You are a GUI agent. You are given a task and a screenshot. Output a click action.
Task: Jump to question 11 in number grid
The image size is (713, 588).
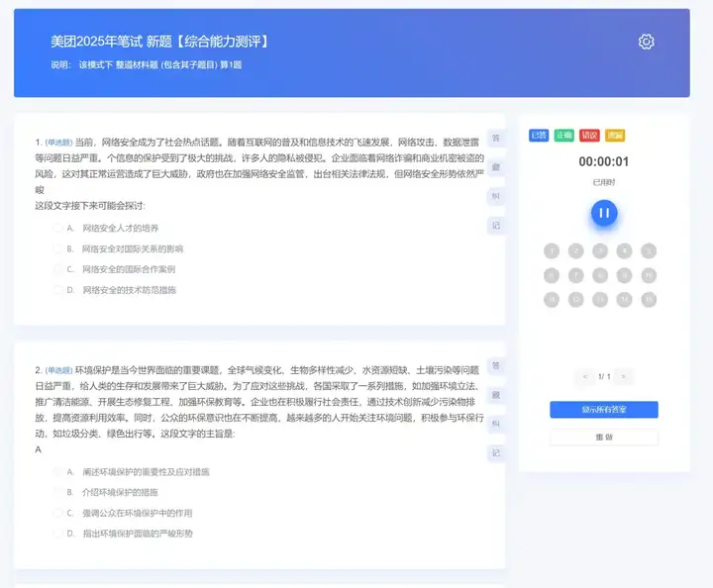click(552, 300)
